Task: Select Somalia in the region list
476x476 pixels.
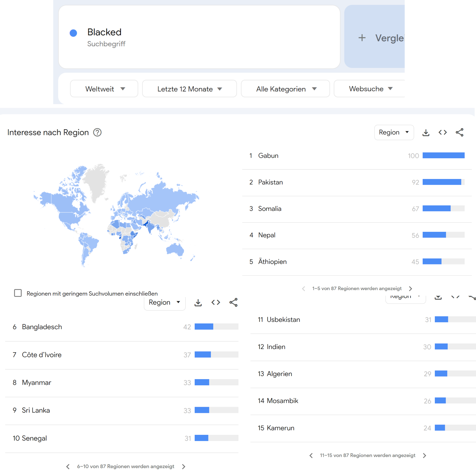Action: (357, 209)
